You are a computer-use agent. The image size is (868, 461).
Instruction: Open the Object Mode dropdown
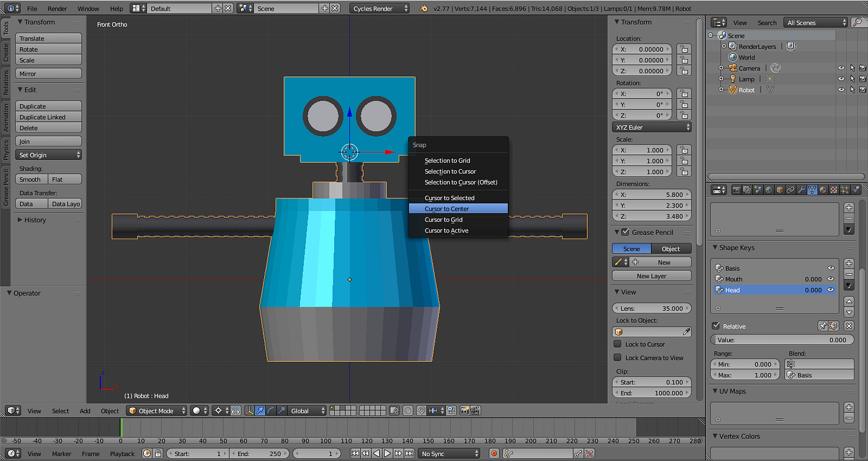(x=156, y=411)
